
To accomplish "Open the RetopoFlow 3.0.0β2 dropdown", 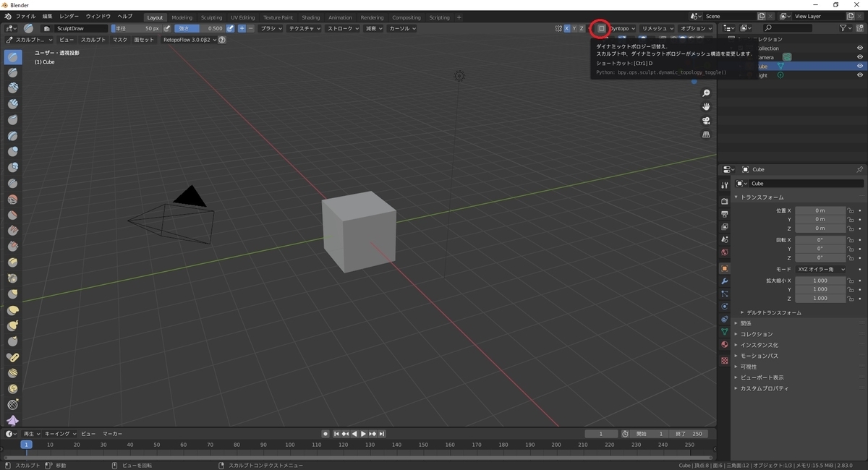I will point(189,40).
